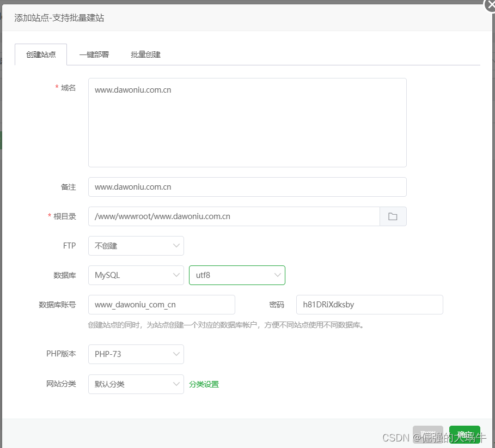The width and height of the screenshot is (495, 448).
Task: Click the 根目录 path input
Action: pyautogui.click(x=234, y=216)
